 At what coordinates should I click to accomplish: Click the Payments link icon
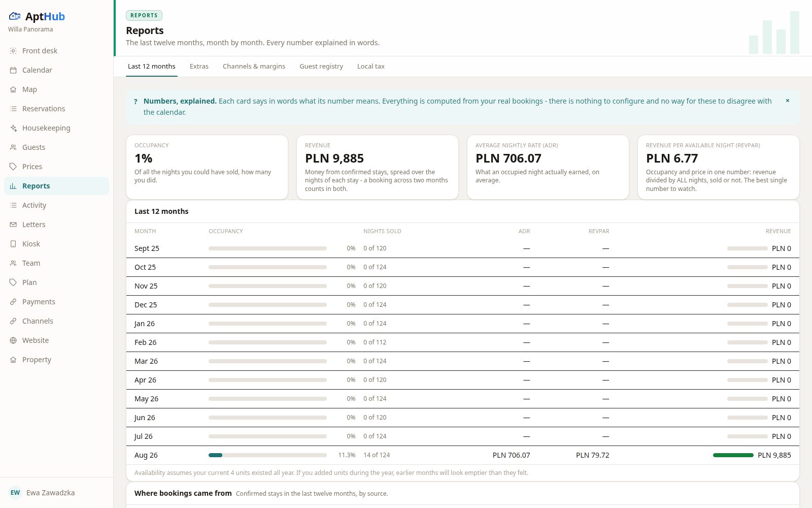(13, 302)
